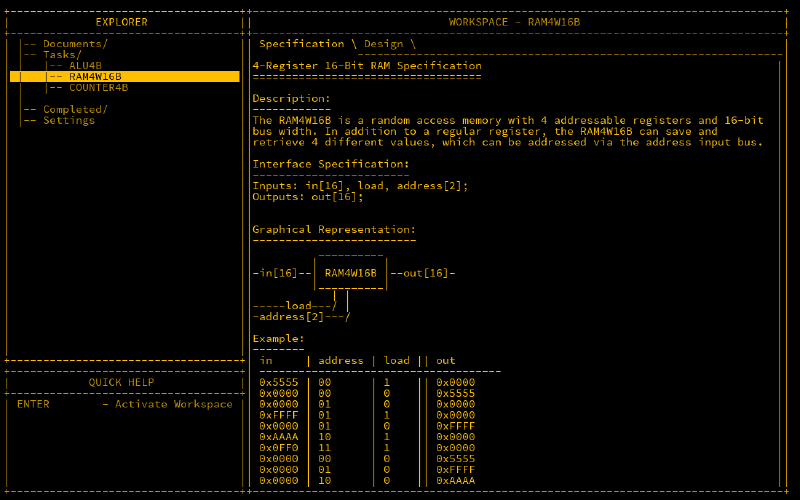Select the ALU4B task
This screenshot has width=800, height=500.
pyautogui.click(x=85, y=66)
